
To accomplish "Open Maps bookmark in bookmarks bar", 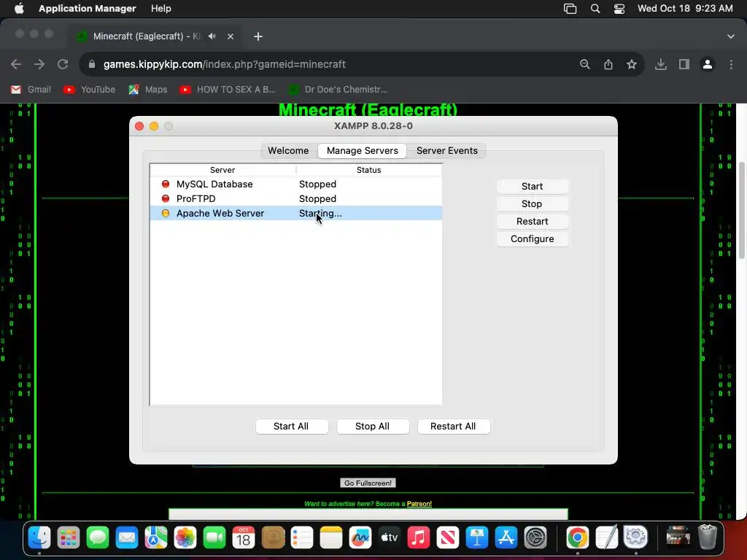I will tap(148, 90).
